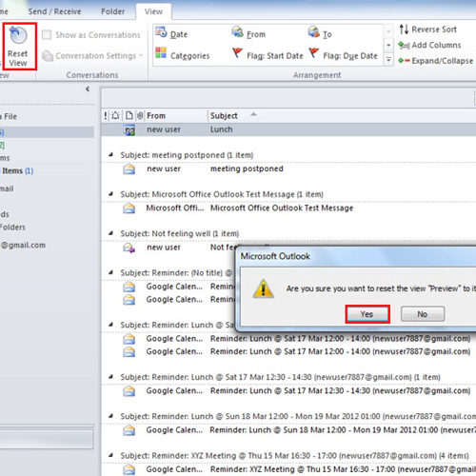The image size is (476, 476).
Task: Open Conversation Settings
Action: click(92, 55)
